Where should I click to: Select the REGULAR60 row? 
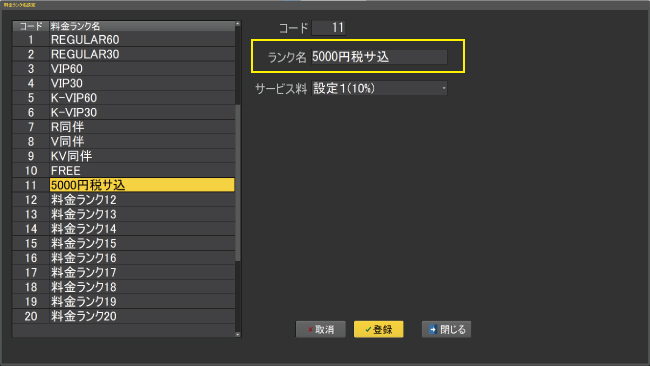(124, 40)
